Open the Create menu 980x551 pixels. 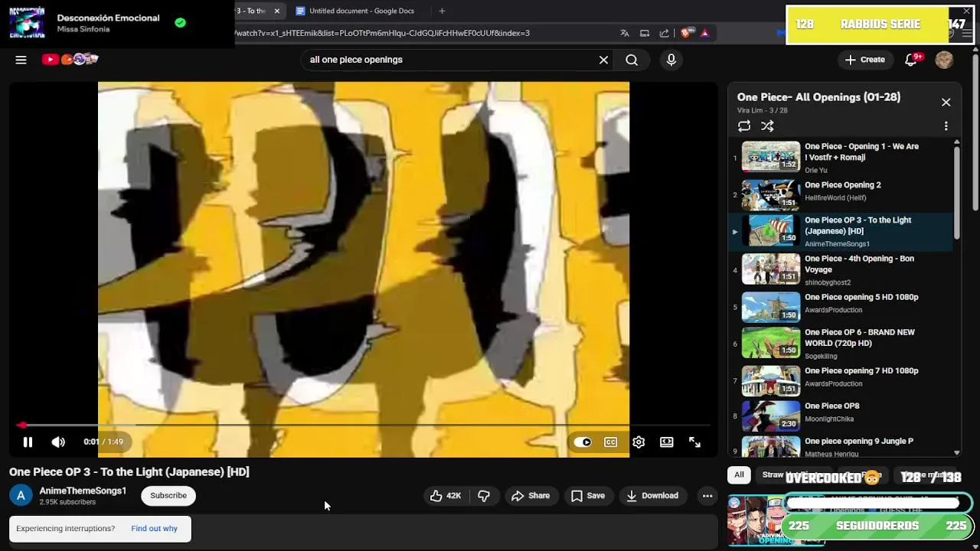coord(864,60)
